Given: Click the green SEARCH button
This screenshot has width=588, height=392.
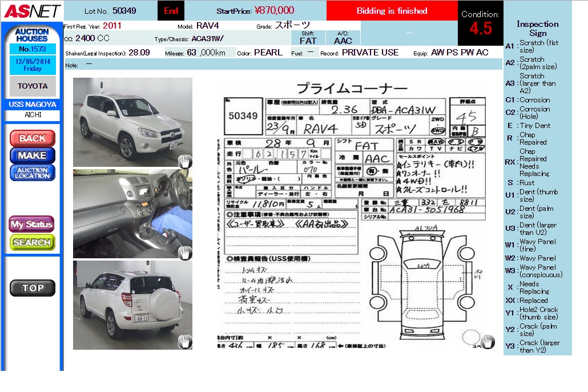Looking at the screenshot, I should 32,242.
